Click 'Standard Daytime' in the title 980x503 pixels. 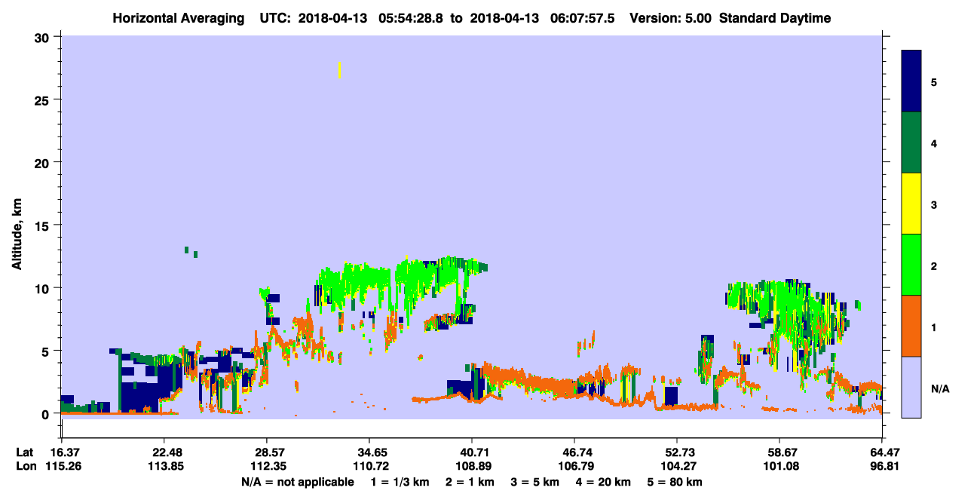tap(776, 18)
